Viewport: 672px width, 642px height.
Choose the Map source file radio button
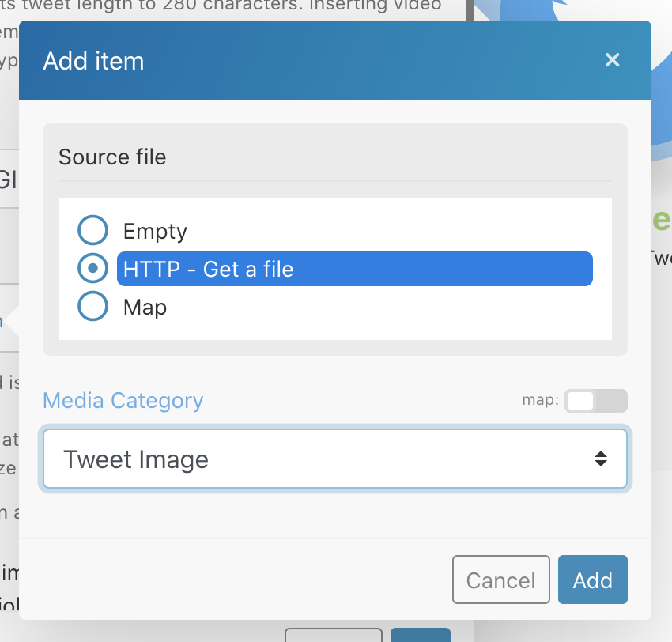[x=92, y=306]
